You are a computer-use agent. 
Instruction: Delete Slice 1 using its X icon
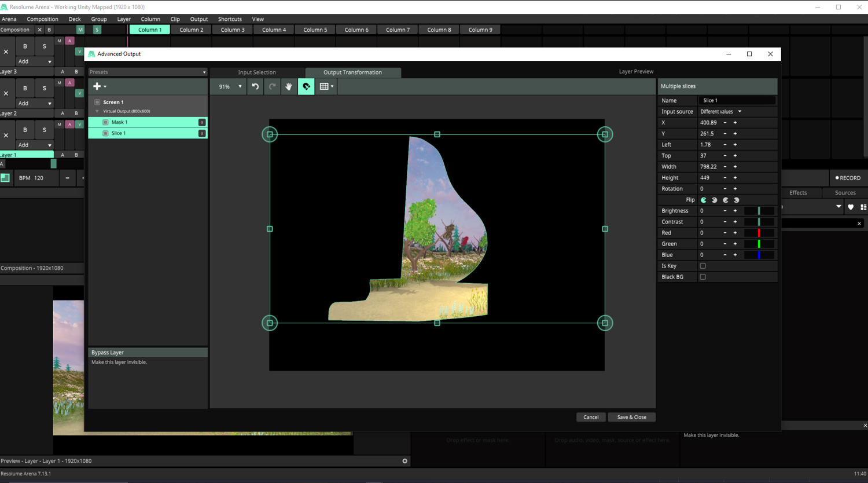202,133
